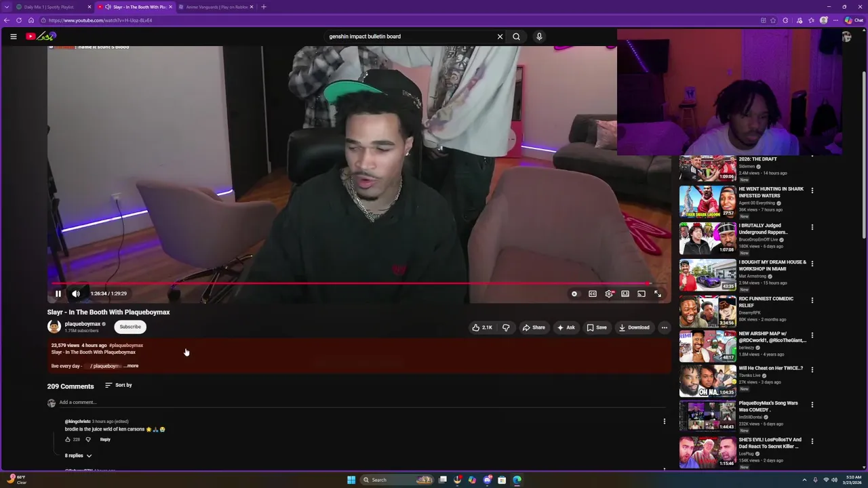Open plaqueboymax channel avatar
The image size is (868, 488).
click(x=54, y=327)
